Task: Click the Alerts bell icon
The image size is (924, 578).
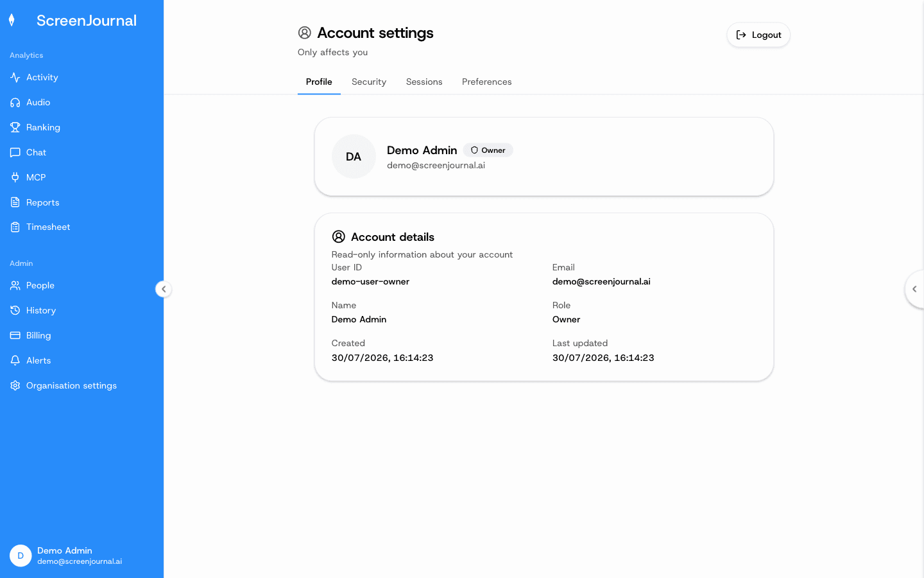Action: coord(15,360)
